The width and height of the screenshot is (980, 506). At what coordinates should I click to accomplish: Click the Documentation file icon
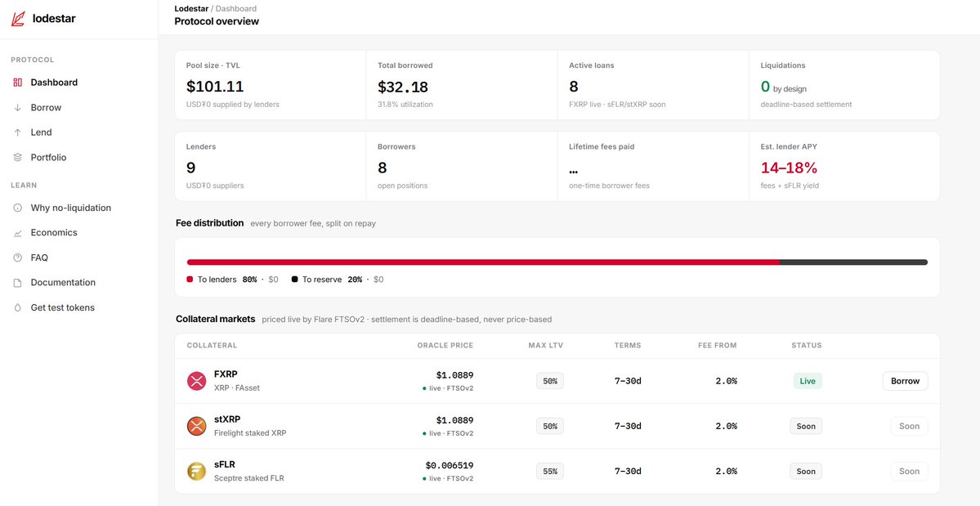[x=17, y=283]
